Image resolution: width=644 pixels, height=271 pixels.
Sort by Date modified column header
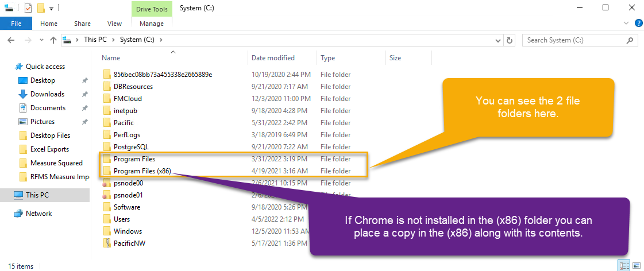click(273, 58)
